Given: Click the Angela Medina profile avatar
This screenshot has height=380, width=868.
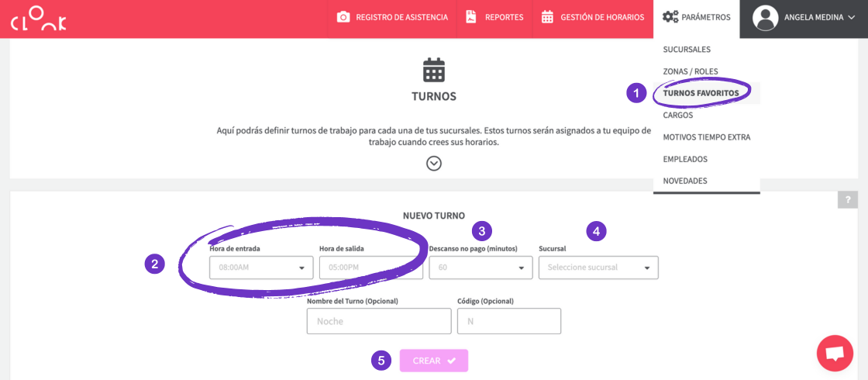Looking at the screenshot, I should 765,18.
